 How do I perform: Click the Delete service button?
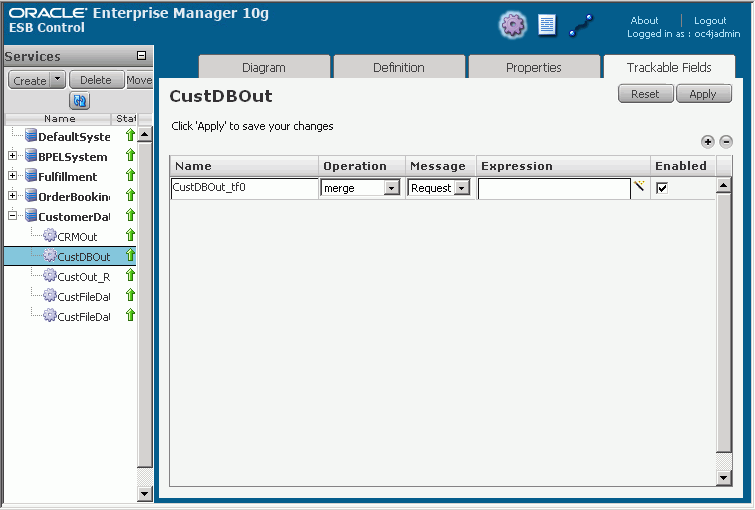click(96, 79)
